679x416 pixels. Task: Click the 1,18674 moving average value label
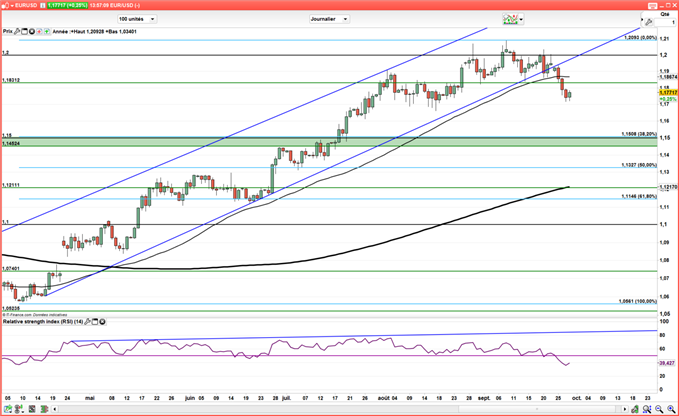tap(668, 77)
